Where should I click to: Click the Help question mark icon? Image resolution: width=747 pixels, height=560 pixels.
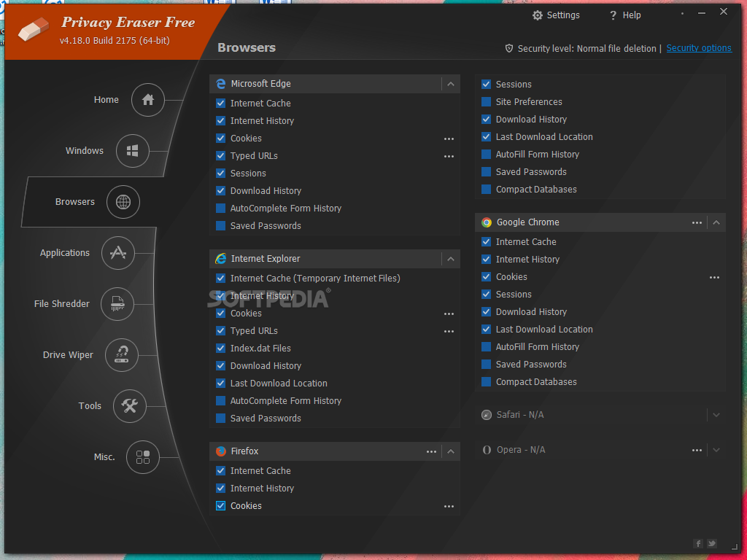coord(613,15)
